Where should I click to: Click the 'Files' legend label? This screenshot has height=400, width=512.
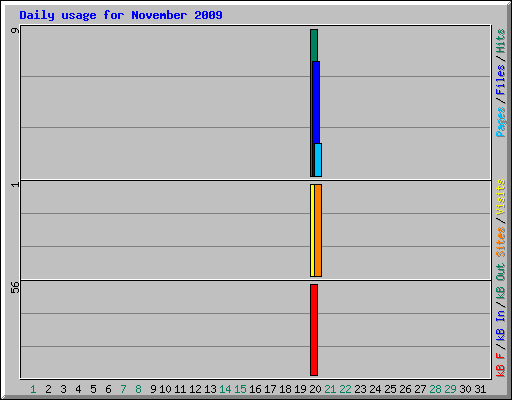point(501,80)
